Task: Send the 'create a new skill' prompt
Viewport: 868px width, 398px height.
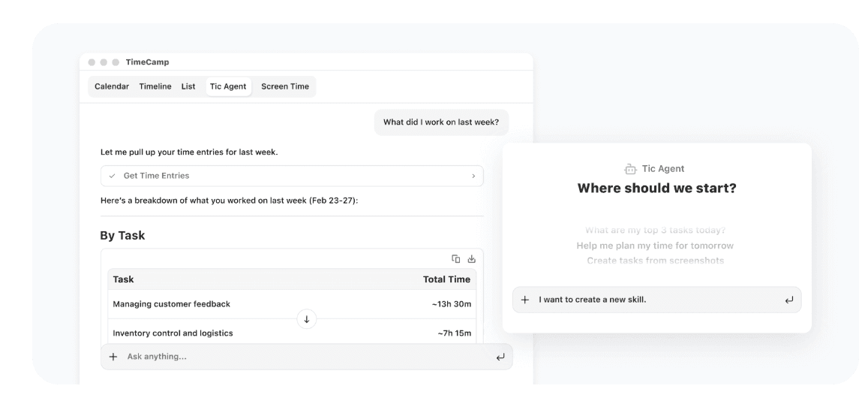Action: (788, 300)
